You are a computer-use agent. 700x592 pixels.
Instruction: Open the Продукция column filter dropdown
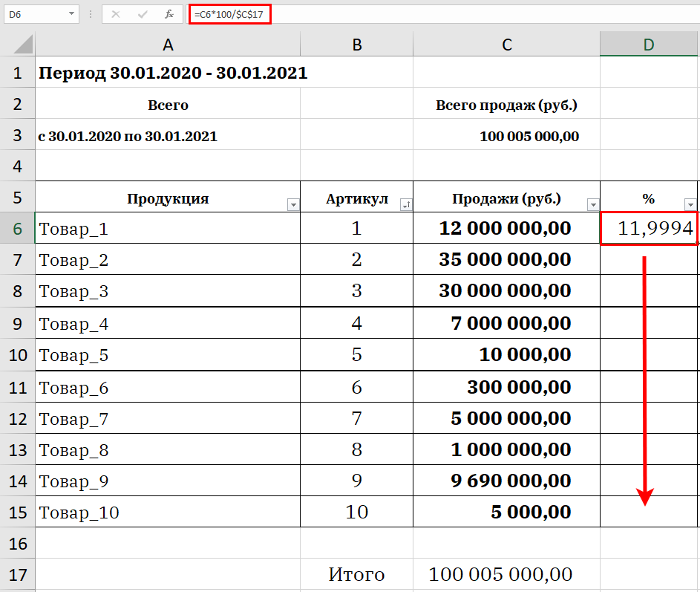point(292,204)
